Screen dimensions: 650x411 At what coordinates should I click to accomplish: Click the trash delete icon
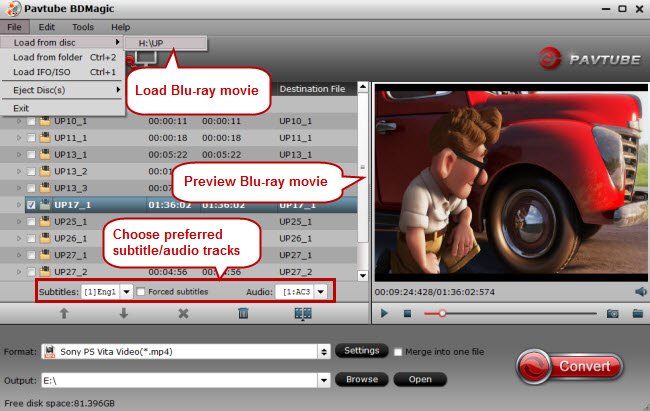(x=243, y=313)
